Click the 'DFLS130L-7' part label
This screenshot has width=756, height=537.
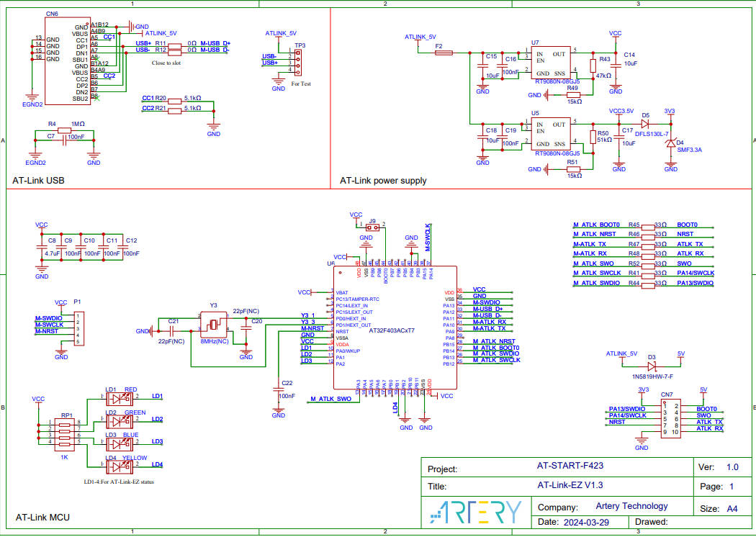coord(652,134)
